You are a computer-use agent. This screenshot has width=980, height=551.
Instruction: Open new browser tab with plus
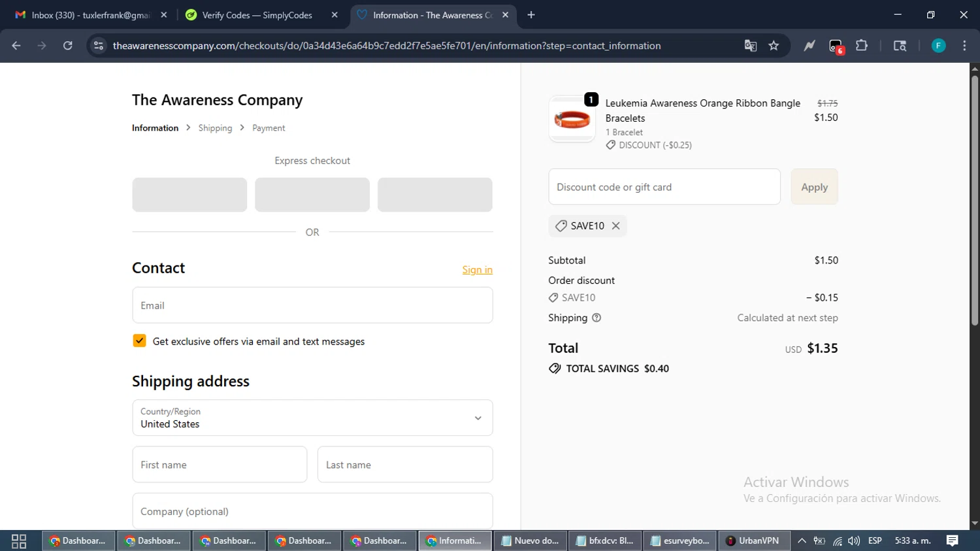coord(531,15)
